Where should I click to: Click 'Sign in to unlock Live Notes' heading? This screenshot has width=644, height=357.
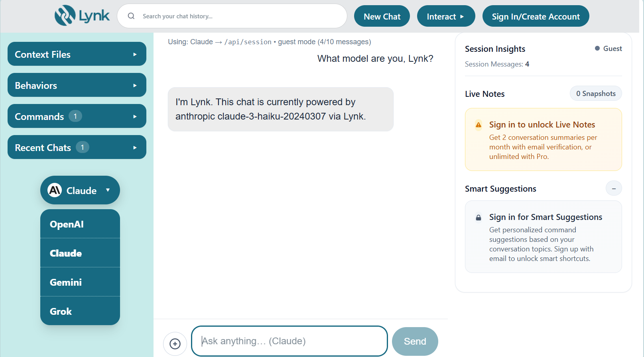pos(542,125)
